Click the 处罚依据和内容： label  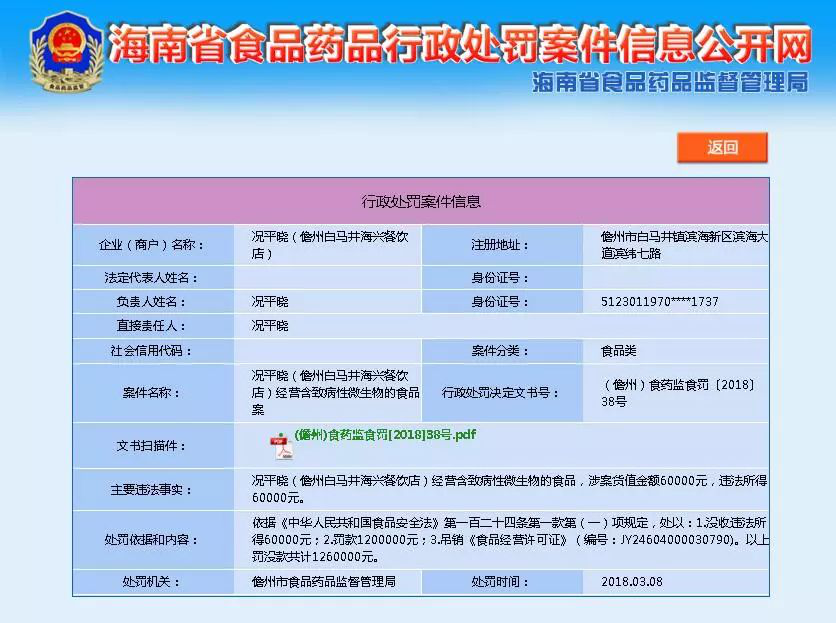point(151,540)
